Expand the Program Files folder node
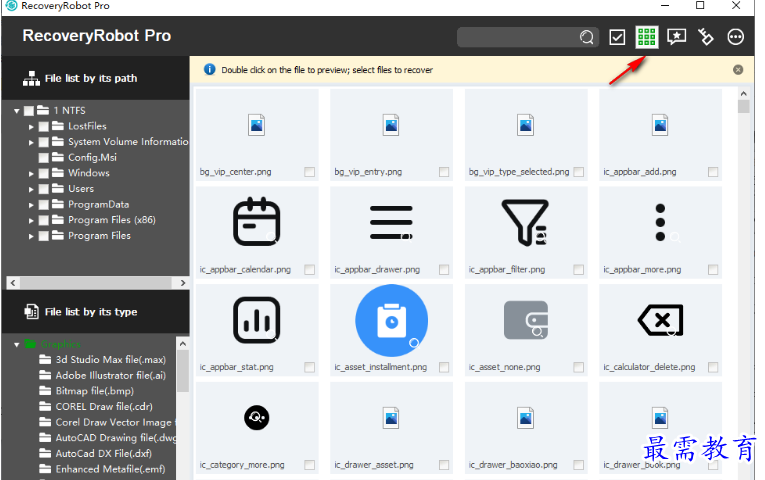Image resolution: width=765 pixels, height=480 pixels. pos(31,236)
